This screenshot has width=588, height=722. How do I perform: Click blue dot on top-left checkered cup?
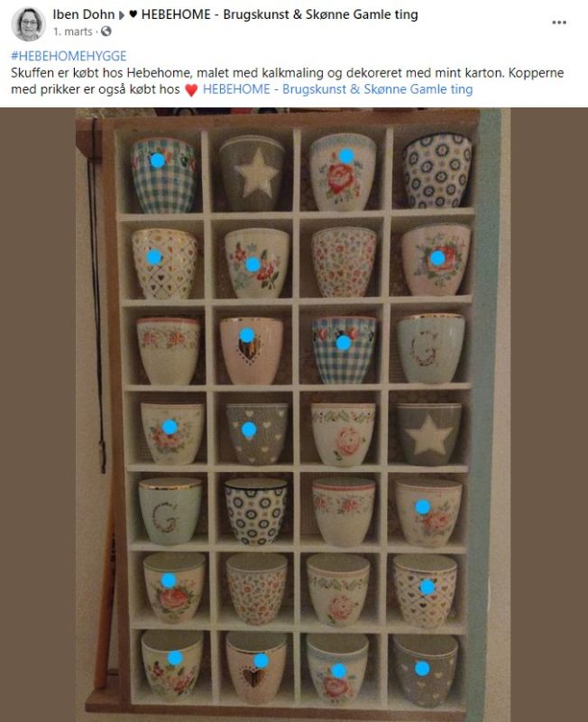[x=158, y=161]
